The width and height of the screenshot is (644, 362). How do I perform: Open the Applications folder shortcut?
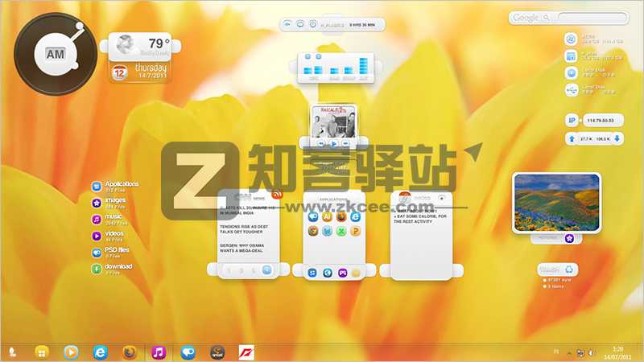(x=115, y=187)
